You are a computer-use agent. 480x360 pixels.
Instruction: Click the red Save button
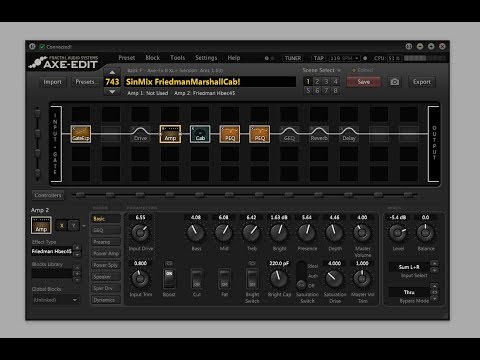(363, 82)
